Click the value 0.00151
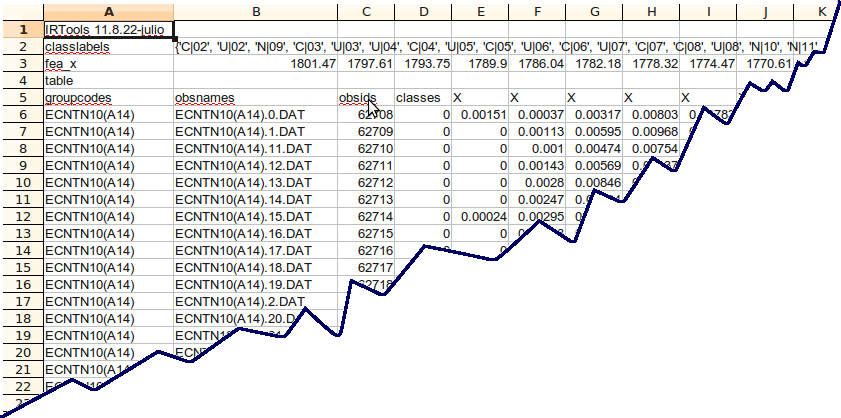This screenshot has height=418, width=841. point(480,115)
